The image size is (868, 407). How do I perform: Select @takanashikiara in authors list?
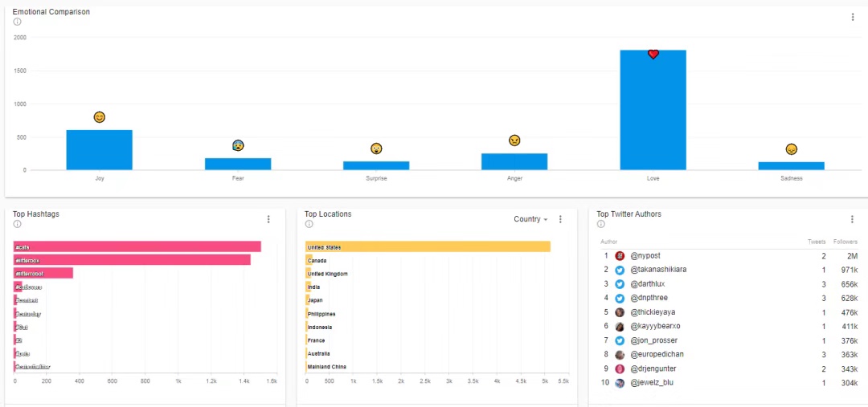[x=658, y=270]
